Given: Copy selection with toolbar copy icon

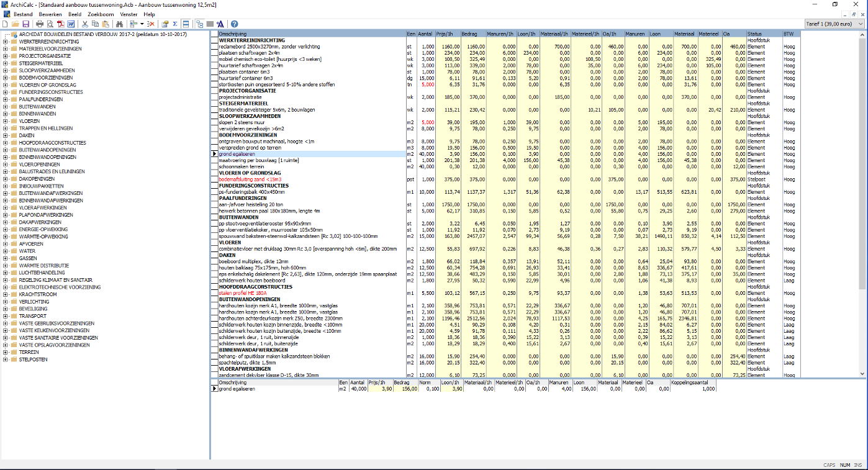Looking at the screenshot, I should tap(95, 24).
